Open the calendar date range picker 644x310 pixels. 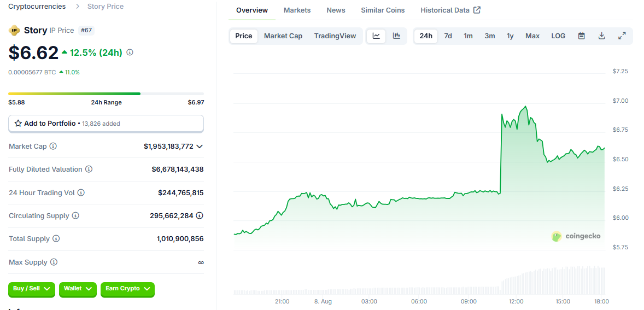tap(582, 36)
